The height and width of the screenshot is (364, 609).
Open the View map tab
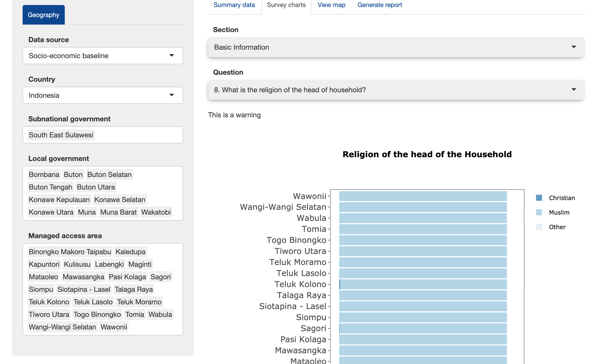coord(331,5)
